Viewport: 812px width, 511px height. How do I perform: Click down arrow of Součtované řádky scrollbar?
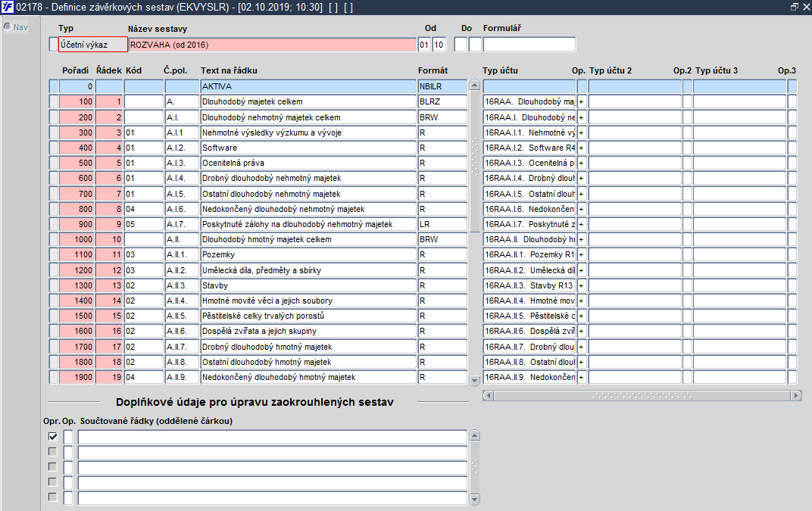click(474, 500)
